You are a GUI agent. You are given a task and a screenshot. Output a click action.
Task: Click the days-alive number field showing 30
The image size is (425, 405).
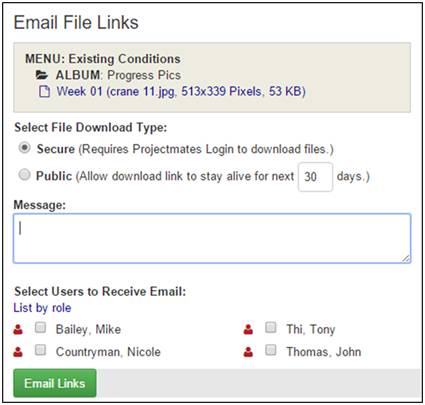pyautogui.click(x=315, y=177)
